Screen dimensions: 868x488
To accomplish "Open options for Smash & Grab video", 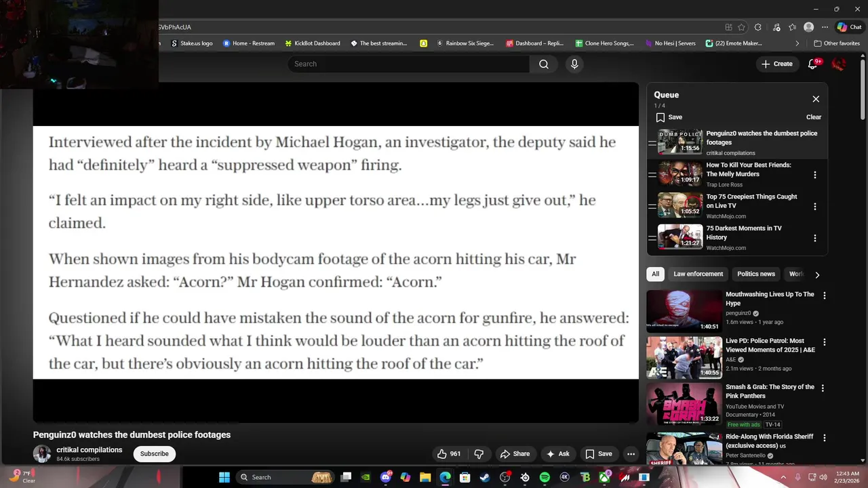I will 823,388.
